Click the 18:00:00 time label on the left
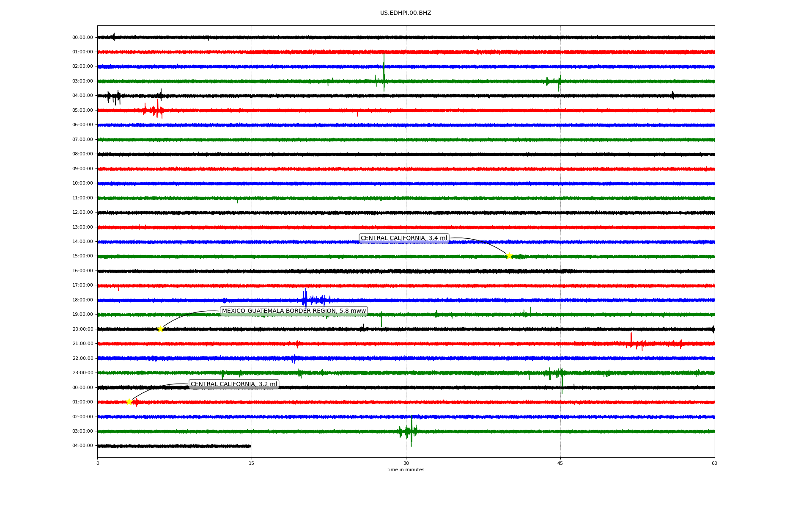This screenshot has height=508, width=812. click(x=82, y=300)
